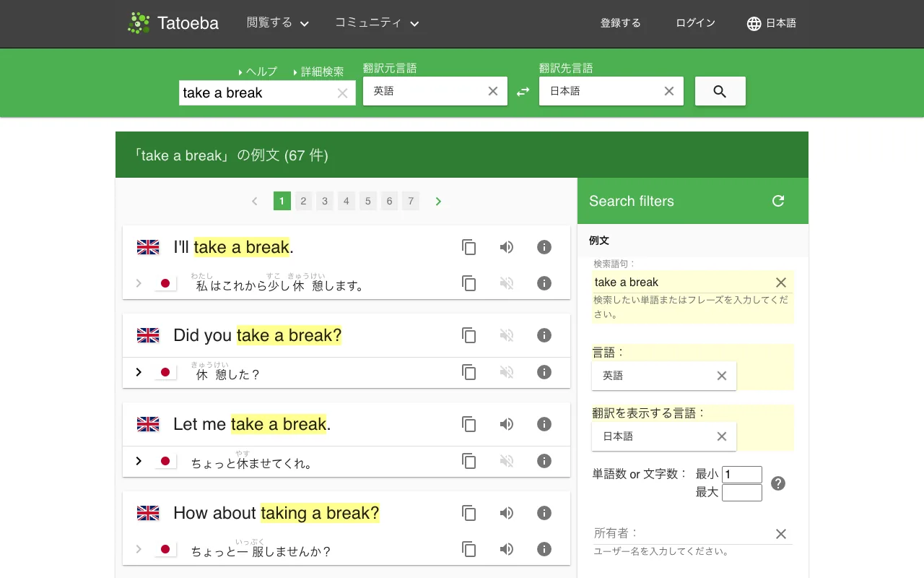The width and height of the screenshot is (924, 578).
Task: Click the magnifier search button
Action: tap(720, 91)
